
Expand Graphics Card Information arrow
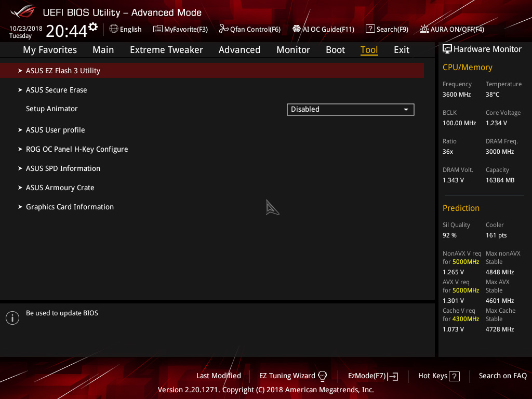pyautogui.click(x=20, y=207)
